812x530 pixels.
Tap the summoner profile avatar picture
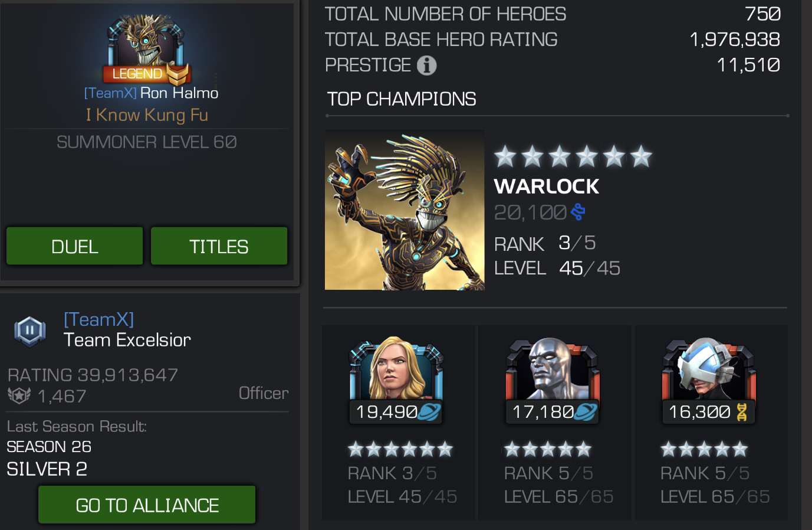pyautogui.click(x=146, y=41)
